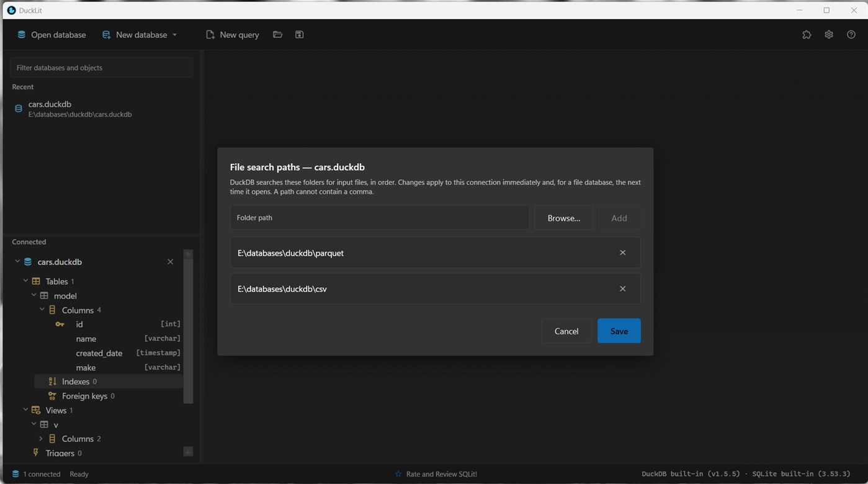Click the view v table icon
Viewport: 868px width, 484px height.
44,424
